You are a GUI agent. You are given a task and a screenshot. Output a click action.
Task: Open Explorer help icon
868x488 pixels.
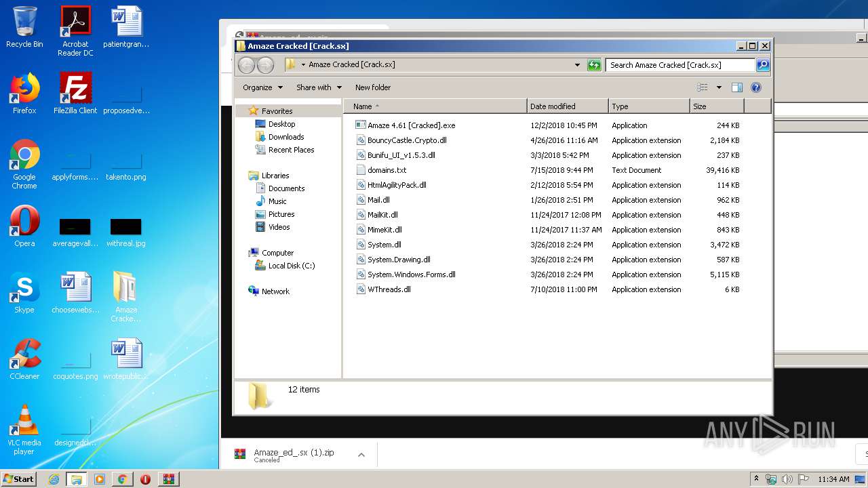(756, 87)
